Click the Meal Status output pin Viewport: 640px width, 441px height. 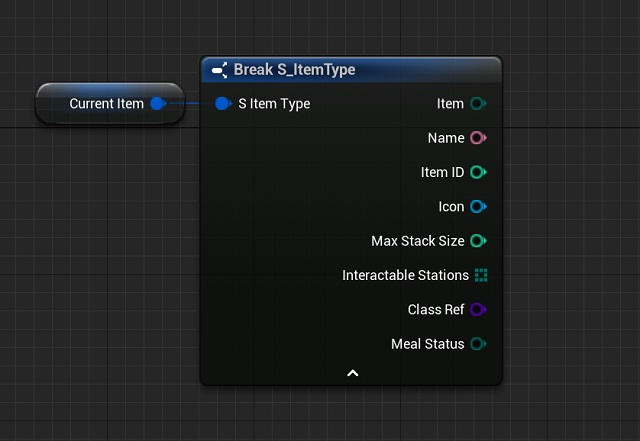(478, 344)
